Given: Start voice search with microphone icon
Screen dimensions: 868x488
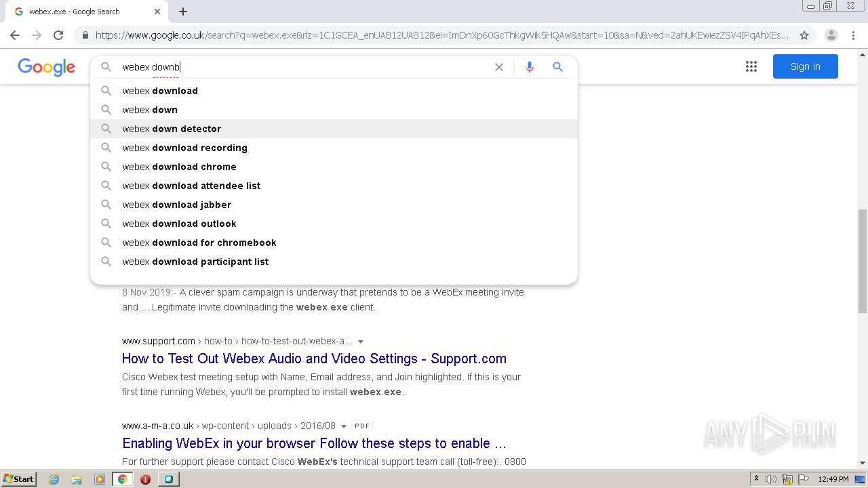Looking at the screenshot, I should point(530,67).
